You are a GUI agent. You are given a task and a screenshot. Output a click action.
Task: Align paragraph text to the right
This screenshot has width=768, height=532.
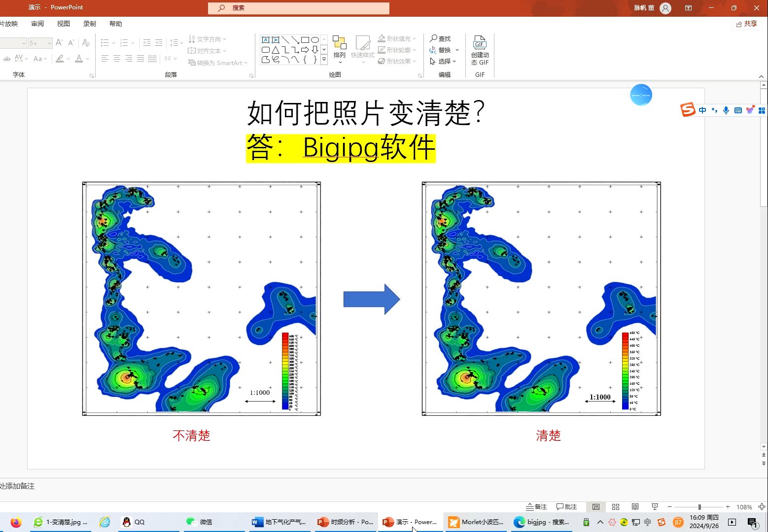click(x=129, y=59)
